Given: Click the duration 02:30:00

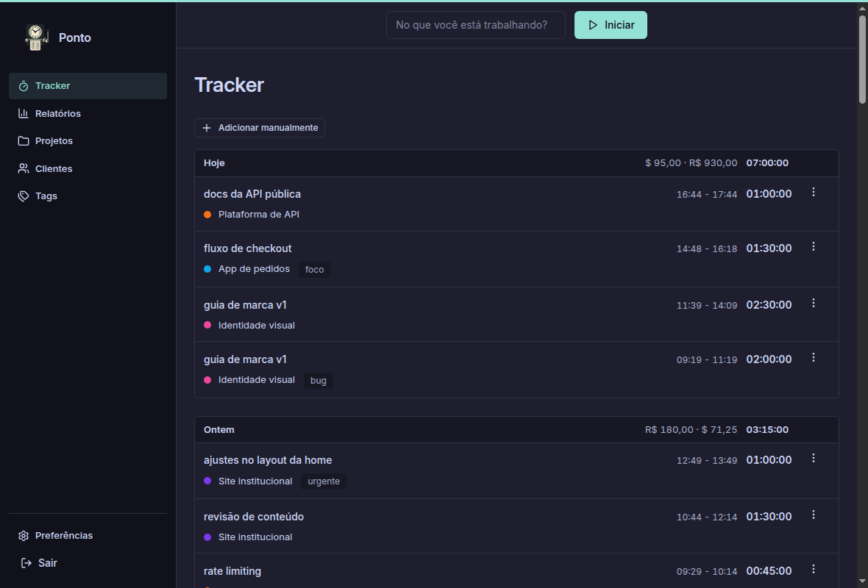Looking at the screenshot, I should tap(769, 305).
